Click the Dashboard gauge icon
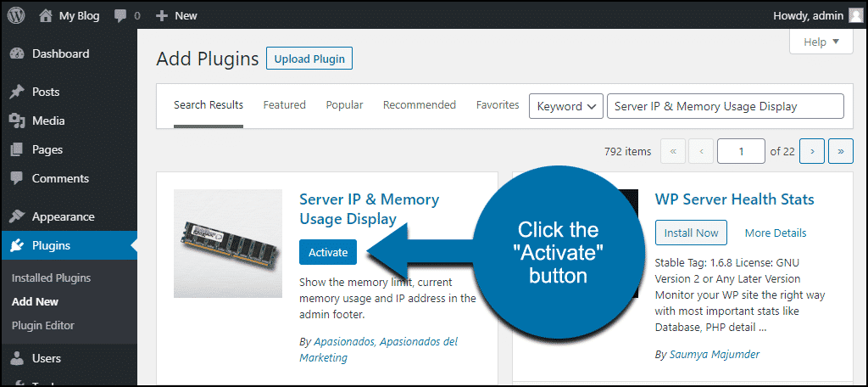The width and height of the screenshot is (868, 387). click(x=17, y=53)
